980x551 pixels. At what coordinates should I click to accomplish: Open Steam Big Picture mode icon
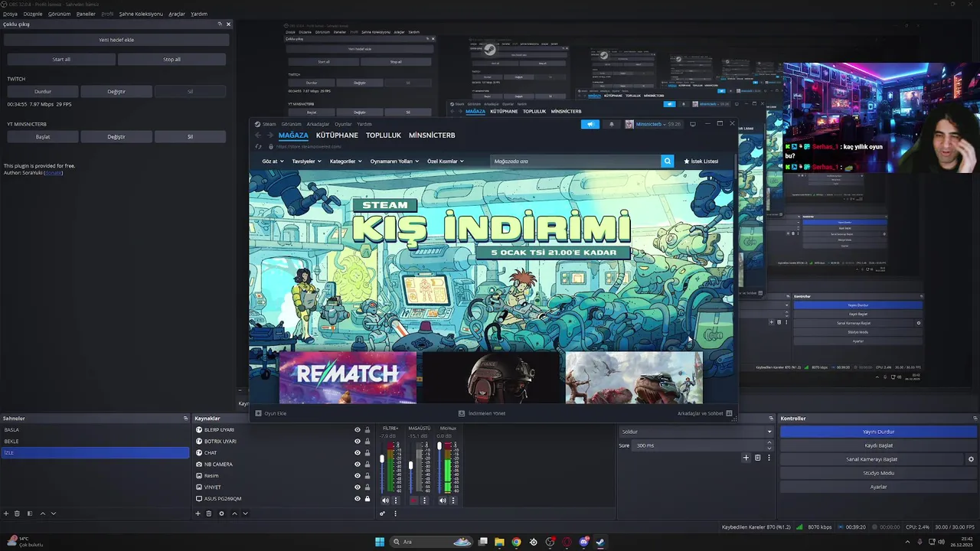[x=693, y=124]
